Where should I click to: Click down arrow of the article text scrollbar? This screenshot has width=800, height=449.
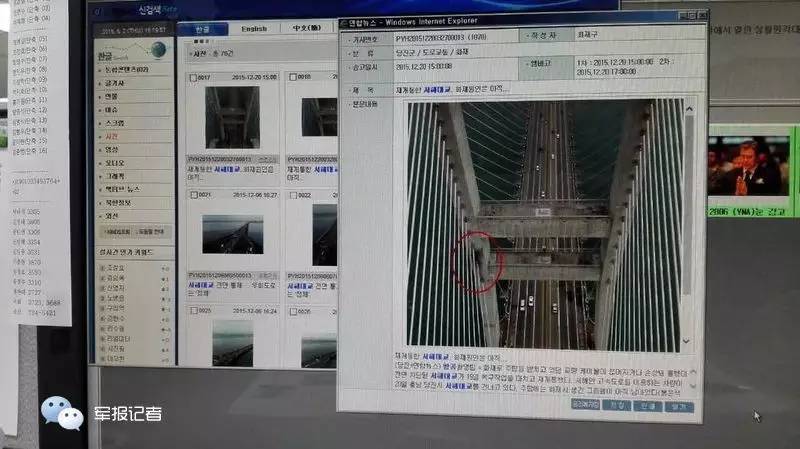click(693, 386)
